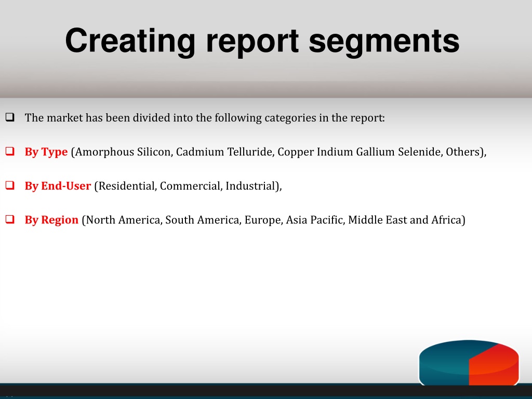The image size is (532, 399).
Task: Toggle the bullet checkbox beside 'The market has been divided'
Action: [x=9, y=117]
